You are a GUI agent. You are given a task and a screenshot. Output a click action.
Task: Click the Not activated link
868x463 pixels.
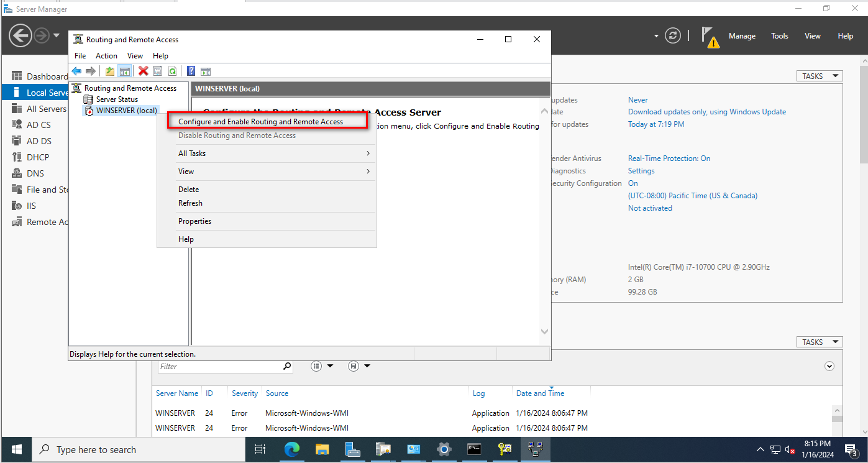pyautogui.click(x=649, y=208)
